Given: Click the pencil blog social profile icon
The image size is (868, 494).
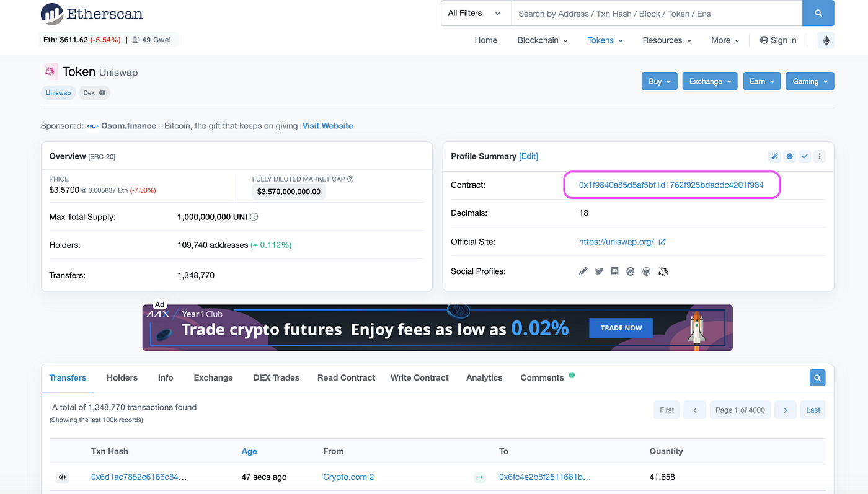Looking at the screenshot, I should [583, 271].
